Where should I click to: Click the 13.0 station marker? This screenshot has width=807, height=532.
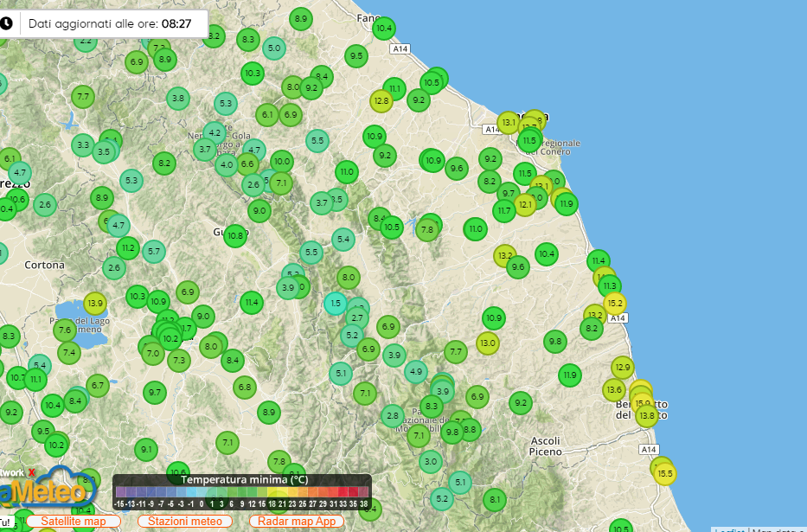click(488, 343)
